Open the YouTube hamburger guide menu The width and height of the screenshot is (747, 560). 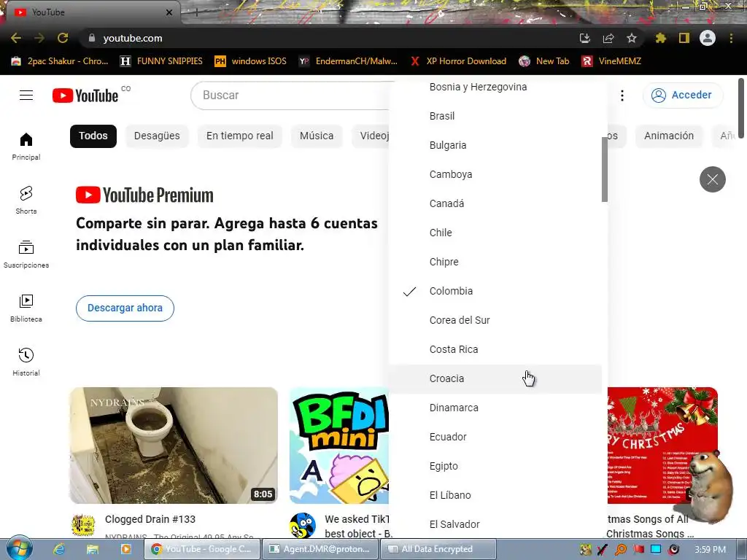pos(26,96)
